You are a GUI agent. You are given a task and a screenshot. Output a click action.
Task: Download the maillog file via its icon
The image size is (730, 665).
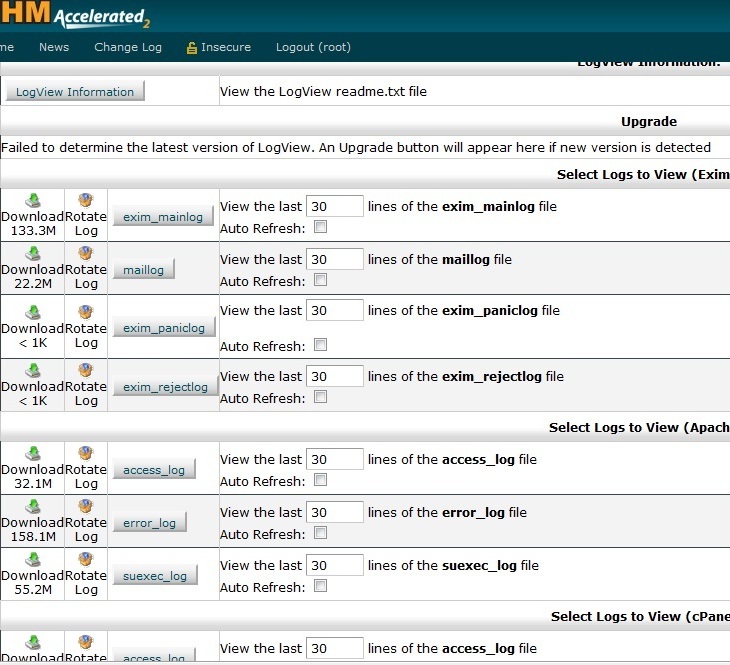pos(32,254)
